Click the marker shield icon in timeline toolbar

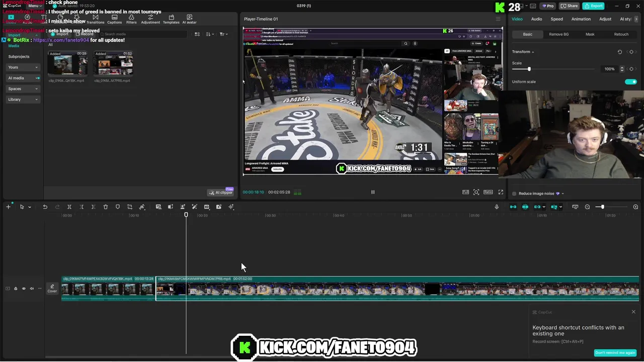(x=118, y=207)
